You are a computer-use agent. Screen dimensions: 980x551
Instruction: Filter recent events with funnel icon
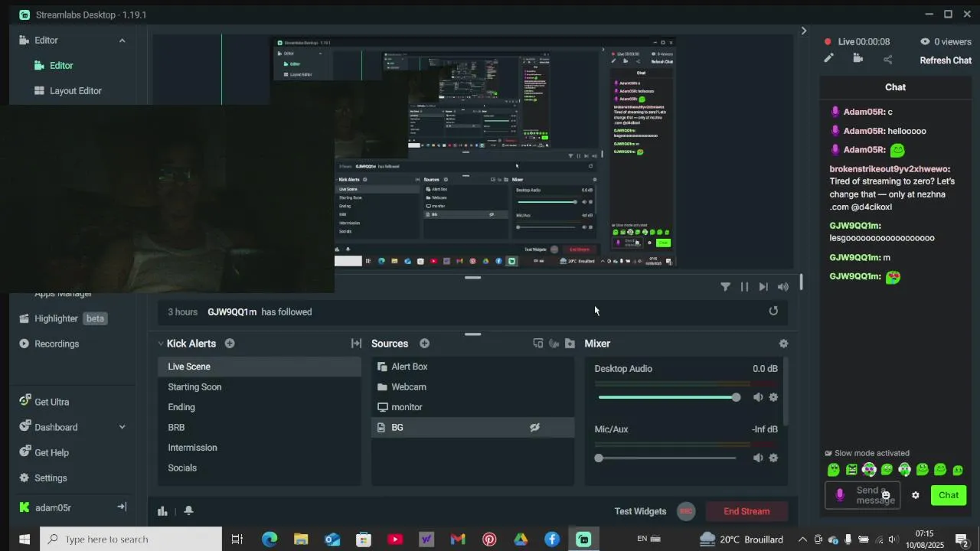[x=725, y=286]
